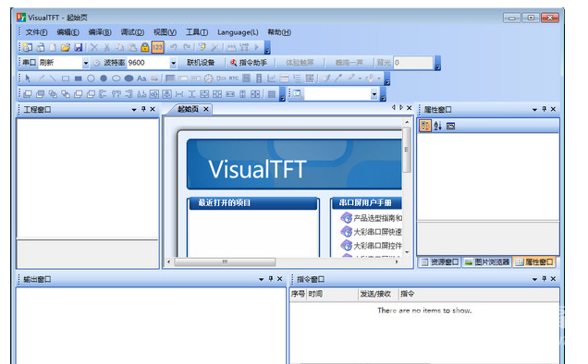Select the Aa text tool
The image size is (588, 364).
click(x=141, y=79)
